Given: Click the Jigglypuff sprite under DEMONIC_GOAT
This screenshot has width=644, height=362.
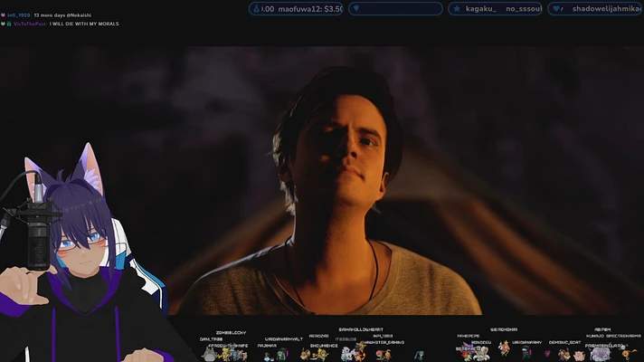Looking at the screenshot, I should click(579, 356).
